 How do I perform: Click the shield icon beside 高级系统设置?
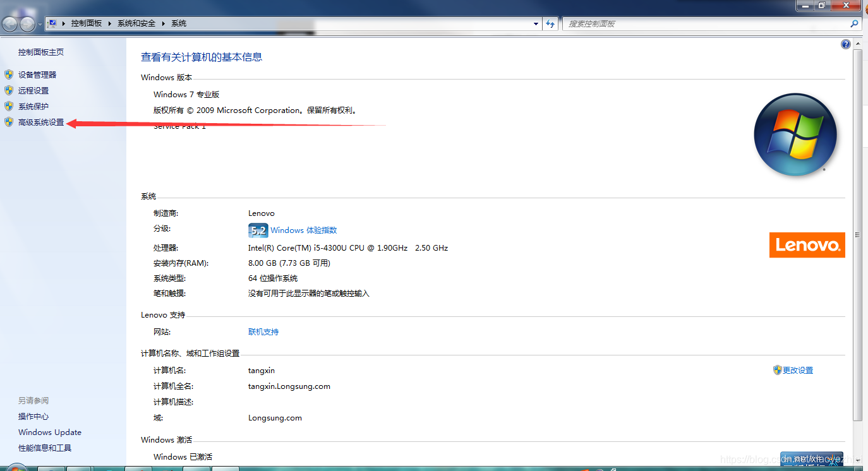tap(9, 122)
